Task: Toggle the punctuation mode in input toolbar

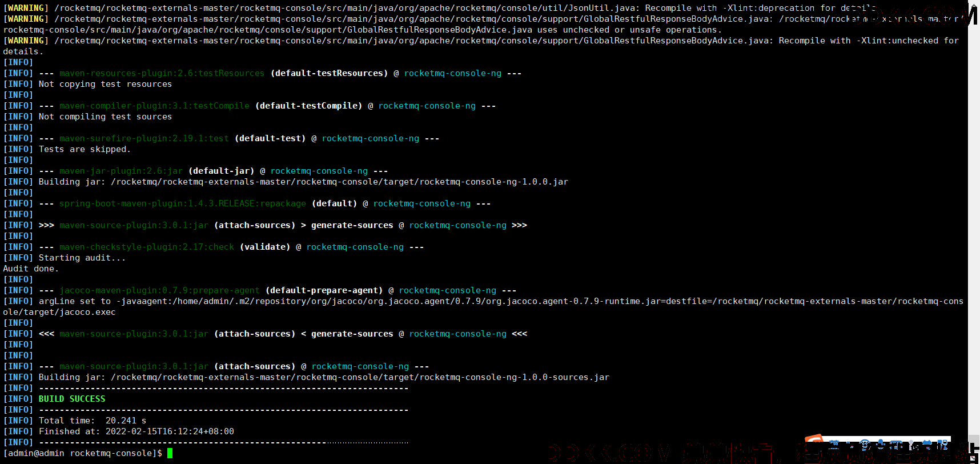Action: pyautogui.click(x=849, y=445)
